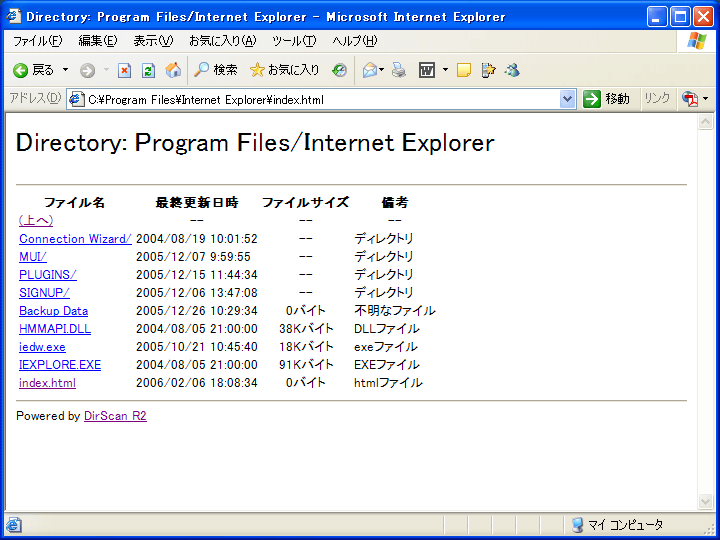
Task: Open the お気に入り favorites star button
Action: 285,70
